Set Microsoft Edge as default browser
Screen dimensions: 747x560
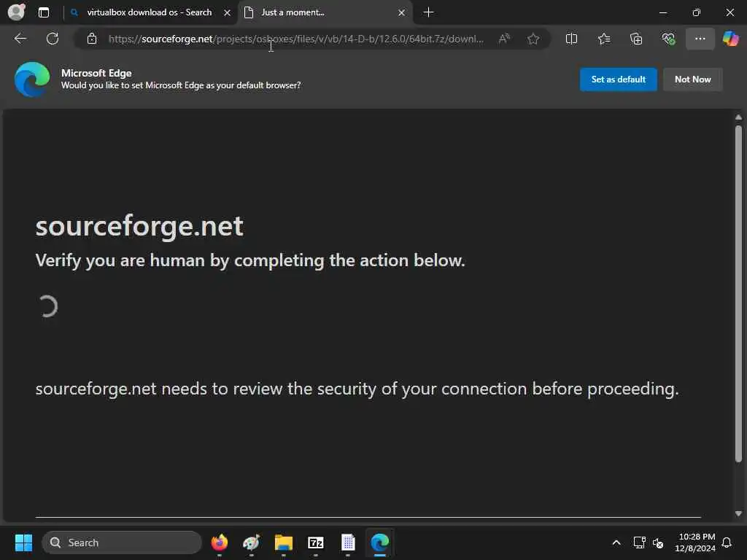tap(618, 79)
